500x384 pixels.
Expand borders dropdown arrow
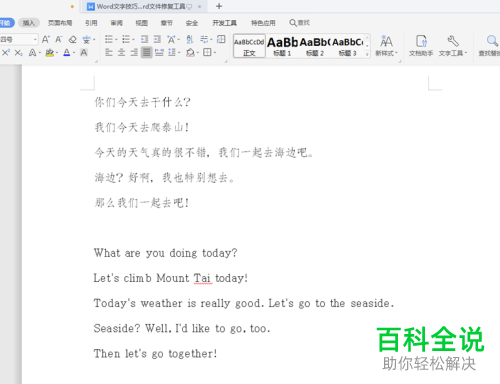click(215, 53)
